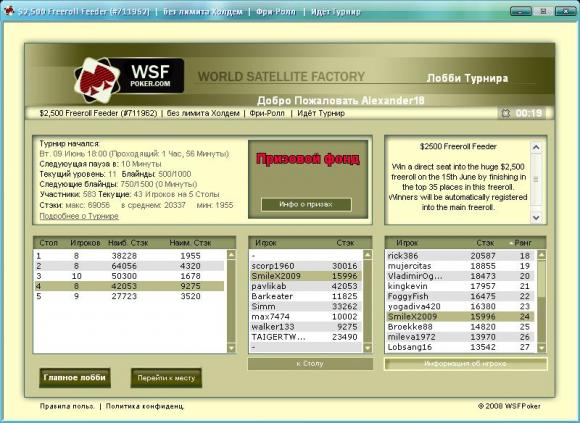Image resolution: width=580 pixels, height=423 pixels.
Task: Click the 00:19 timer display
Action: click(529, 114)
